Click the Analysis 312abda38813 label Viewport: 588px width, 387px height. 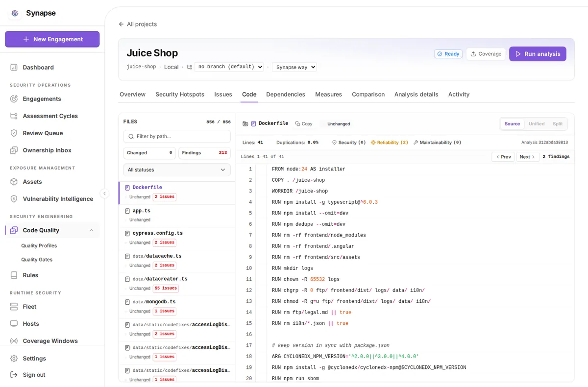(544, 143)
